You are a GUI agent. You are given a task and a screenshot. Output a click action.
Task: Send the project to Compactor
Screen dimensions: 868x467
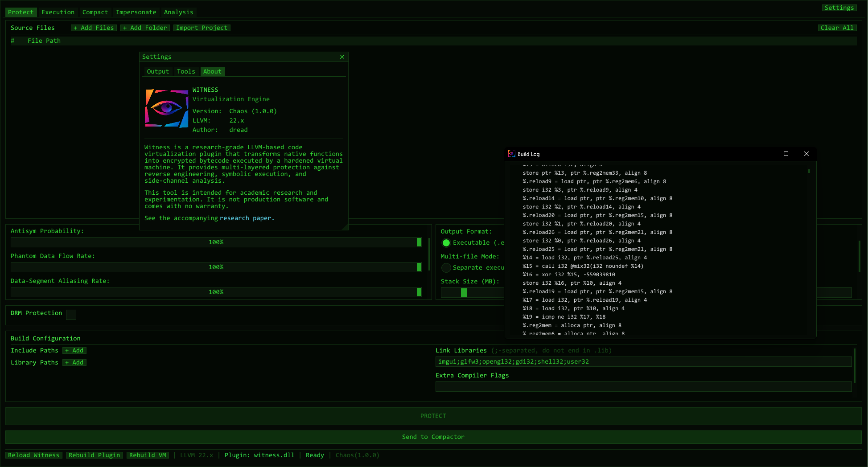(x=433, y=437)
